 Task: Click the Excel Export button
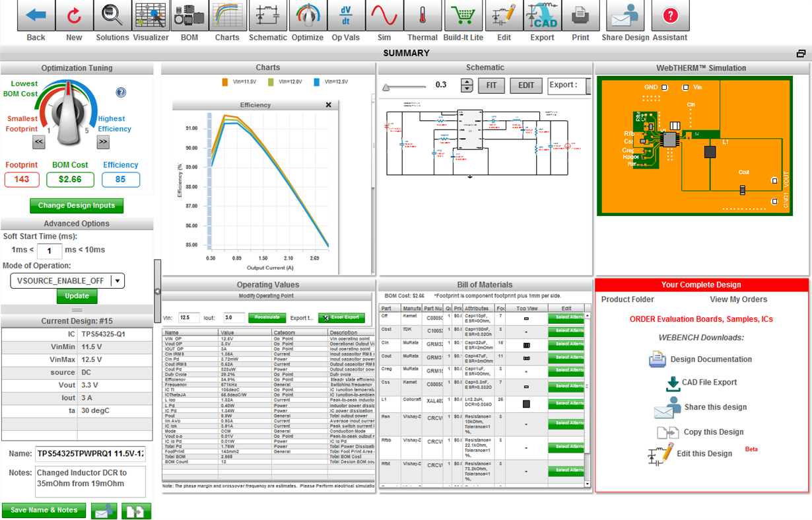point(341,318)
